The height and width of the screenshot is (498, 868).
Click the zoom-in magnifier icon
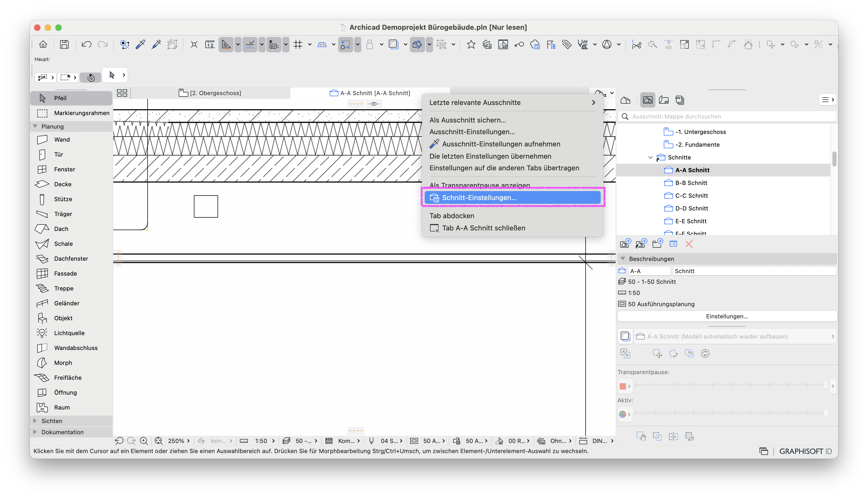tap(144, 441)
